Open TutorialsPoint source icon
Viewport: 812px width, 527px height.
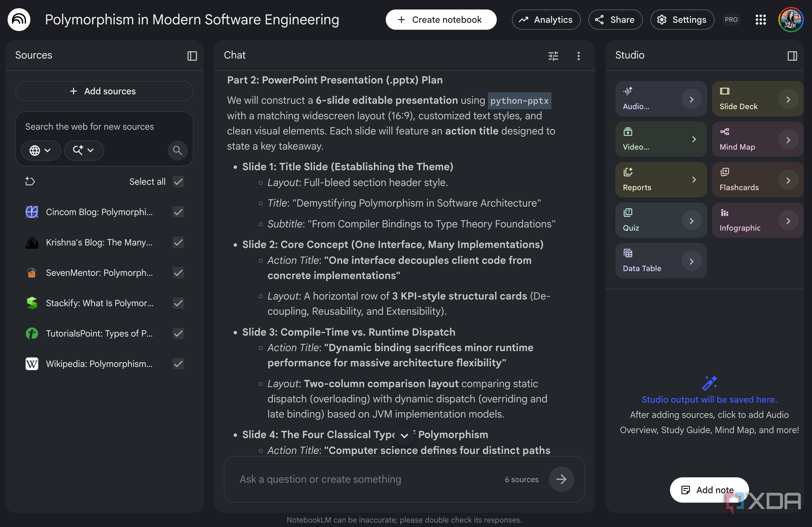[32, 333]
